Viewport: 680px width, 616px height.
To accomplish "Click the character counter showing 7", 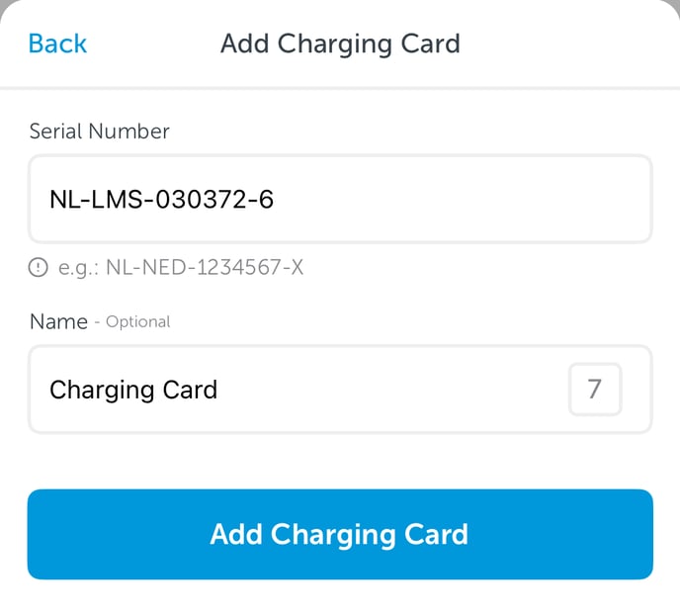I will pos(595,390).
